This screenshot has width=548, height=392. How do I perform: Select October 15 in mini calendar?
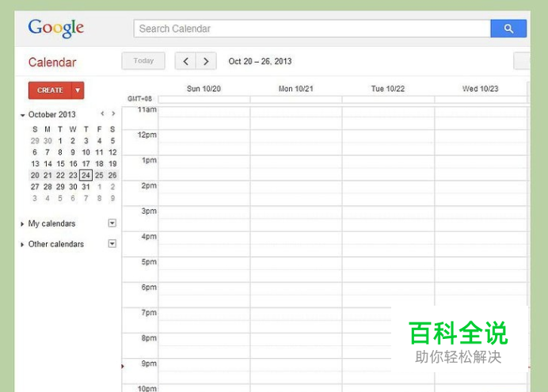tap(60, 163)
